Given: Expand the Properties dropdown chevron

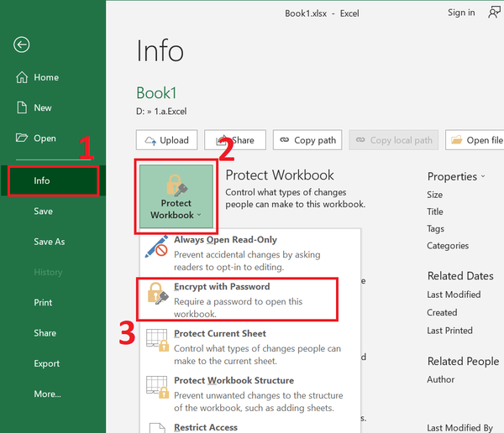Looking at the screenshot, I should [483, 176].
